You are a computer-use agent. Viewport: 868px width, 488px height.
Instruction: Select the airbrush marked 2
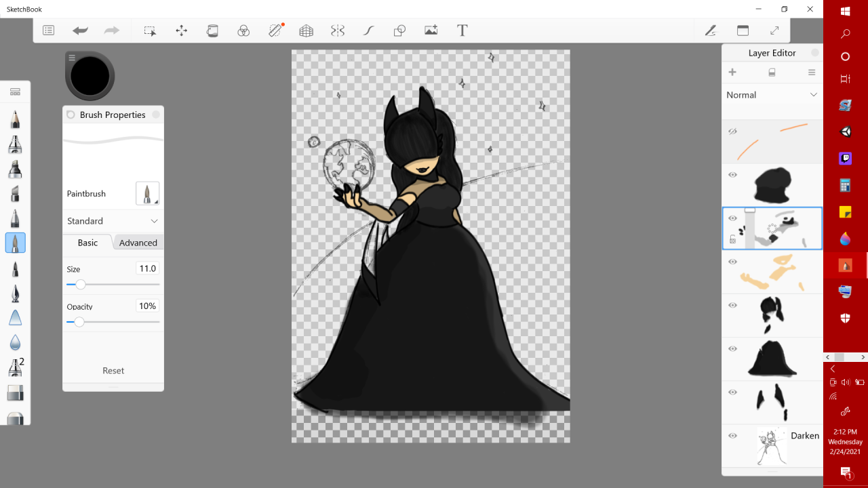pos(15,367)
